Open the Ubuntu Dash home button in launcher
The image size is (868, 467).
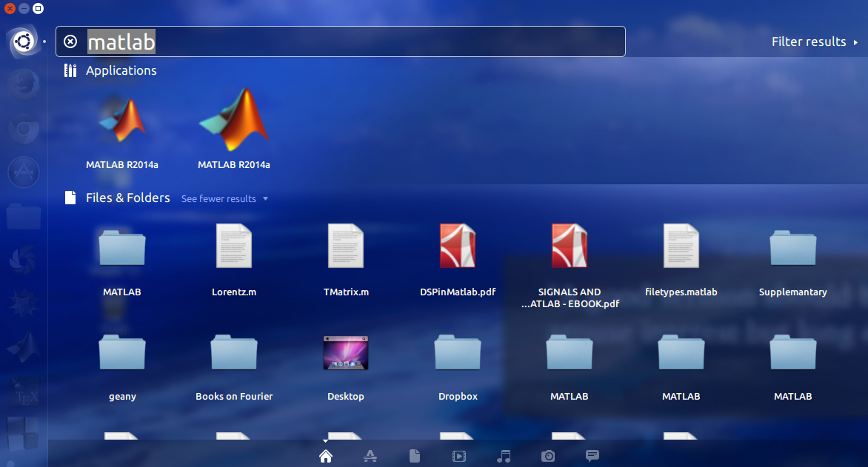23,41
